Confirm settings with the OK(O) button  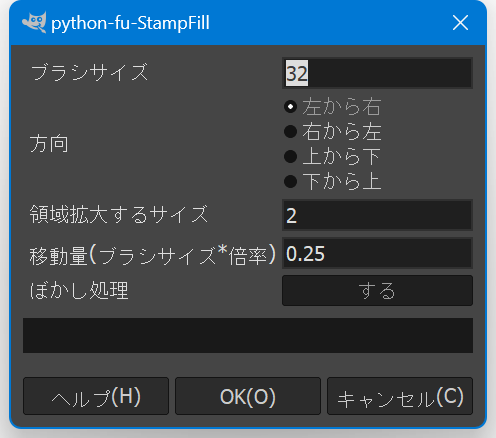(x=248, y=396)
